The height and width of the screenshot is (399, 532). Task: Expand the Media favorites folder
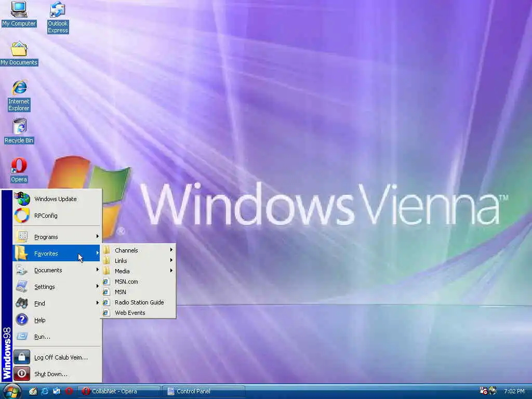click(x=138, y=271)
